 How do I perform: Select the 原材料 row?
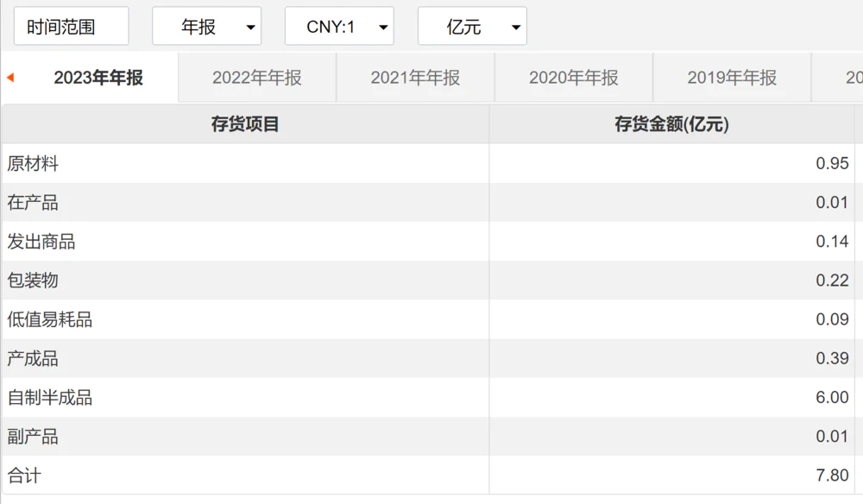428,163
